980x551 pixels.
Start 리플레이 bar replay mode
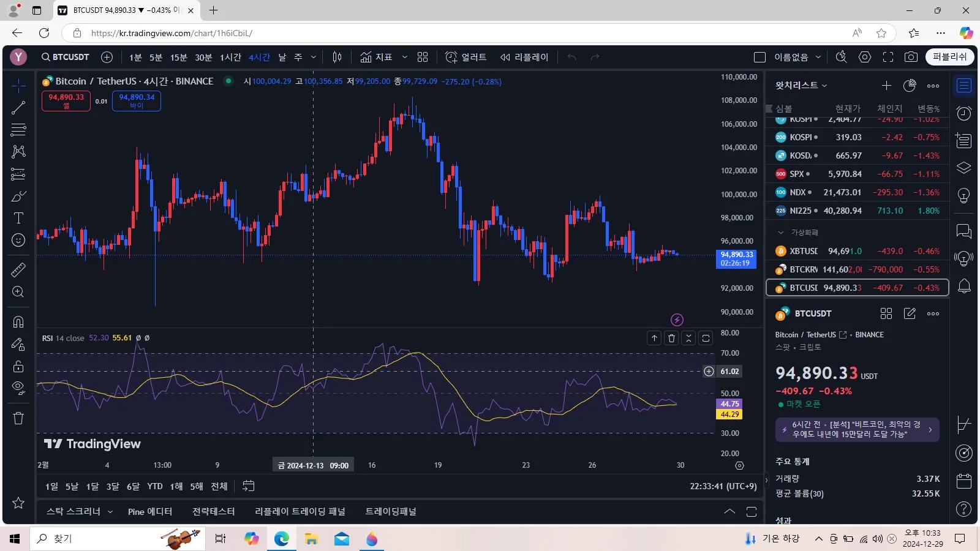click(524, 57)
